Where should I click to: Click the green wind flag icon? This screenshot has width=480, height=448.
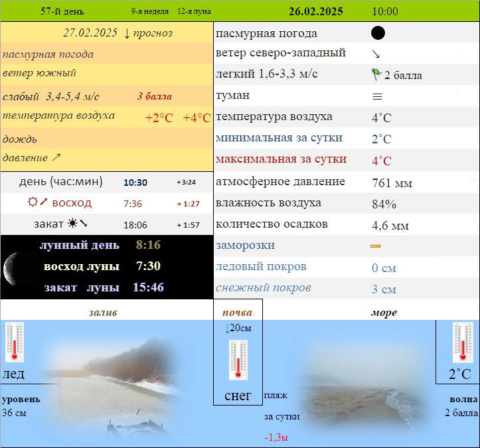tap(376, 74)
